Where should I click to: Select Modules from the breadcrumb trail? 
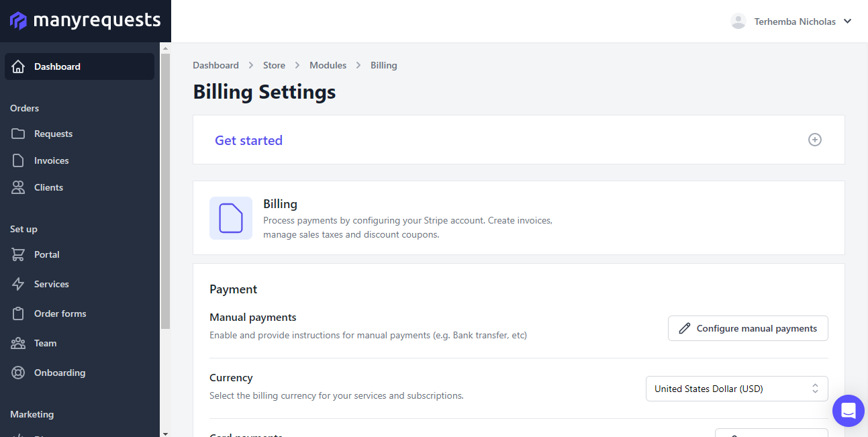(328, 65)
